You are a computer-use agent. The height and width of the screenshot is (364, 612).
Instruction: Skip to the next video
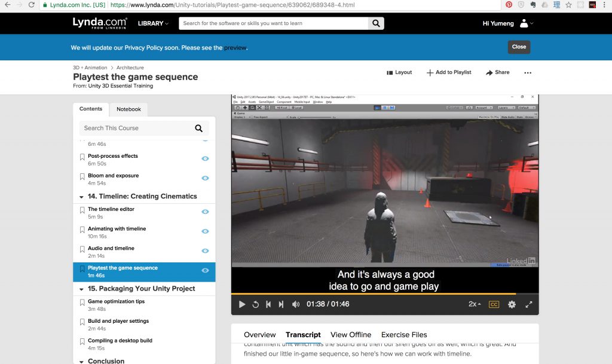(x=281, y=304)
